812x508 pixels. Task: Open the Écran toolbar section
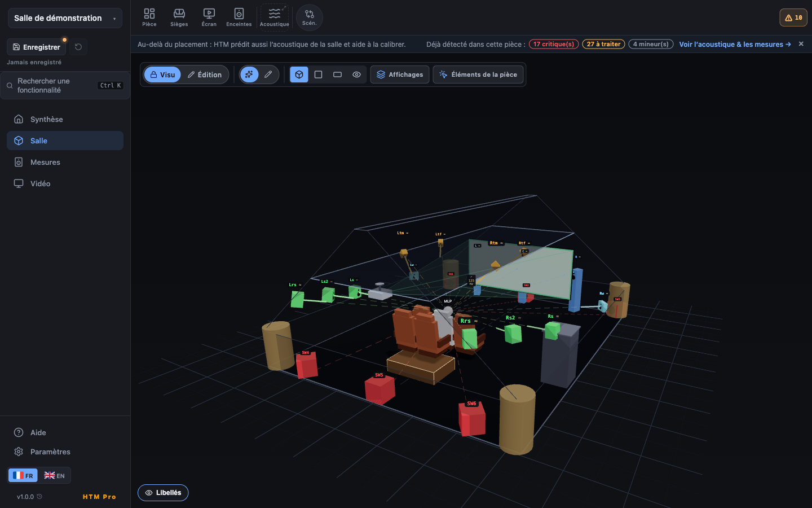click(x=209, y=17)
